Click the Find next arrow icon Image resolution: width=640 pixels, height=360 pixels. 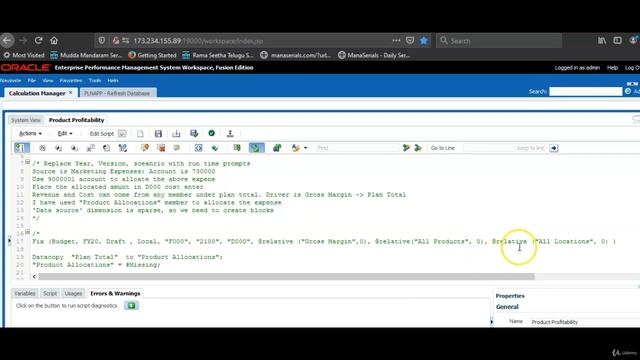418,148
